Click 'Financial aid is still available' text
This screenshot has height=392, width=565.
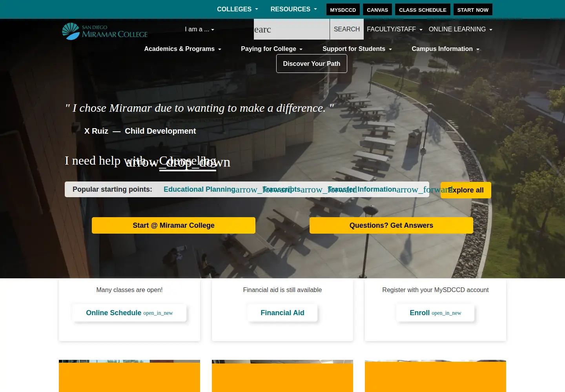pos(282,290)
